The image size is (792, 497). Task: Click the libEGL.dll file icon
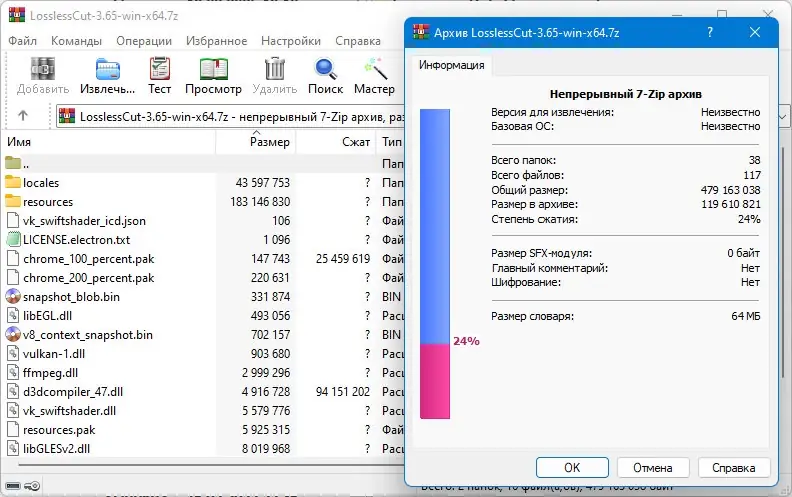(13, 316)
